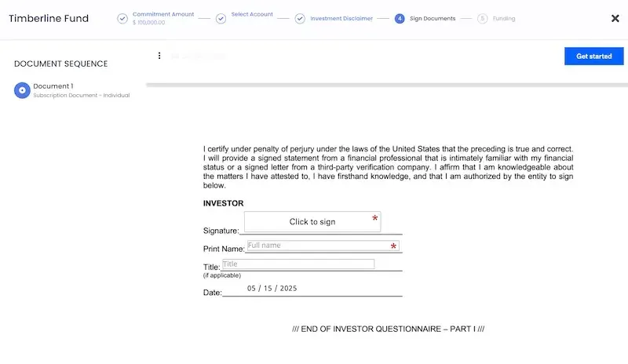628x364 pixels.
Task: Focus the Print Name full name field
Action: [x=323, y=246]
